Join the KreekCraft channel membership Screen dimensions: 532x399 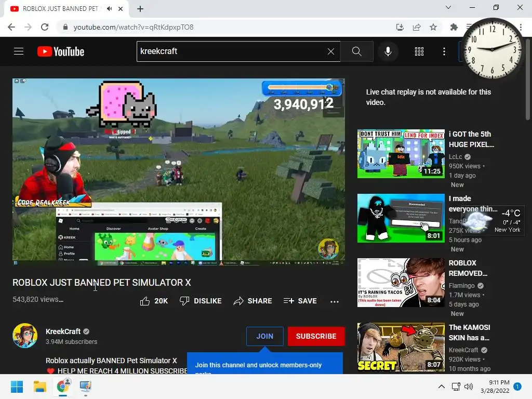[x=264, y=336]
